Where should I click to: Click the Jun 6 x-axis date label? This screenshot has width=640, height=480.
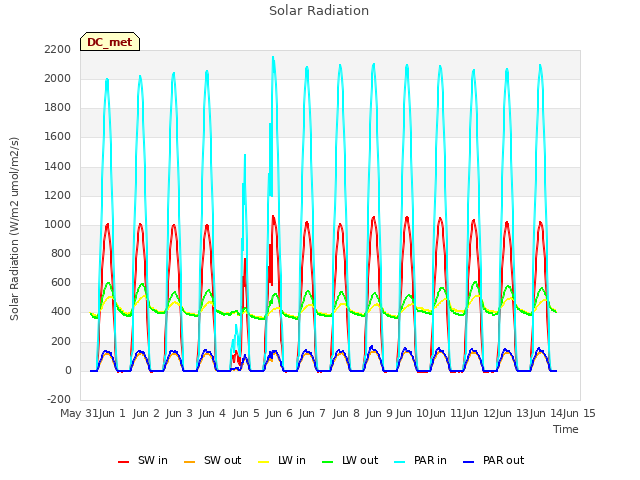279,413
